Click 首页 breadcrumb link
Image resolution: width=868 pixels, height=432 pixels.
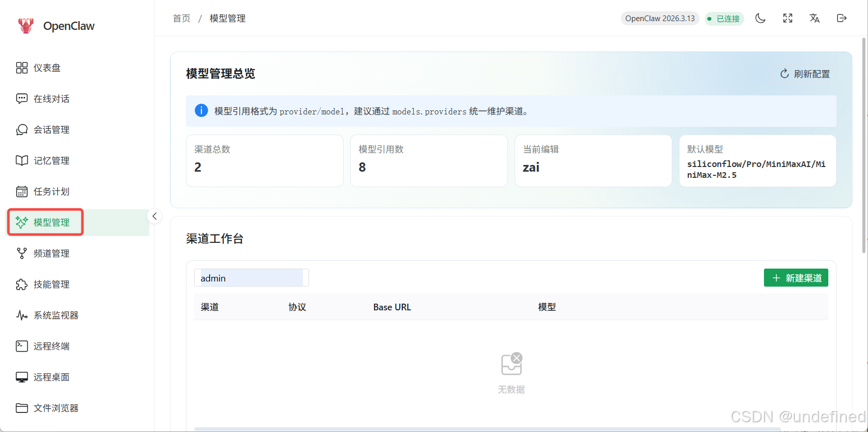(x=181, y=18)
